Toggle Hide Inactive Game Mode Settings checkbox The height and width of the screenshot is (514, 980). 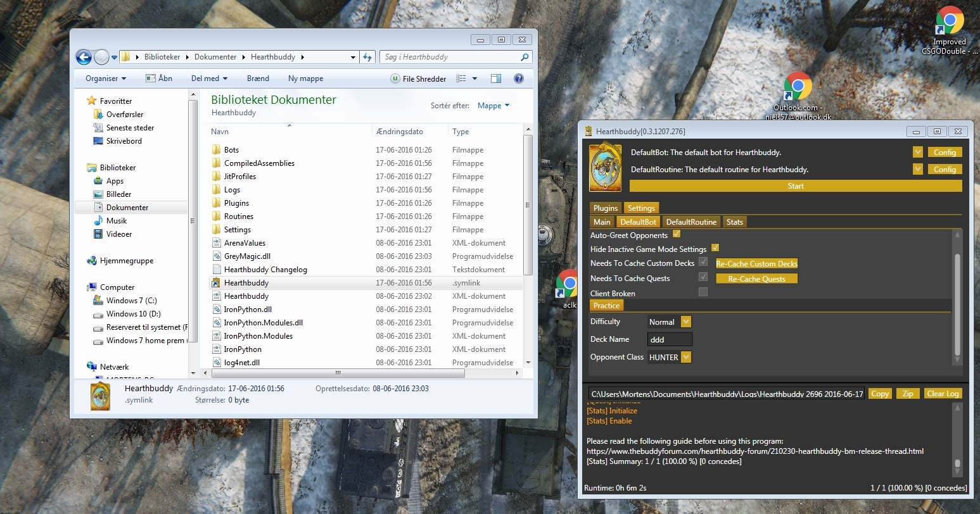[x=715, y=248]
